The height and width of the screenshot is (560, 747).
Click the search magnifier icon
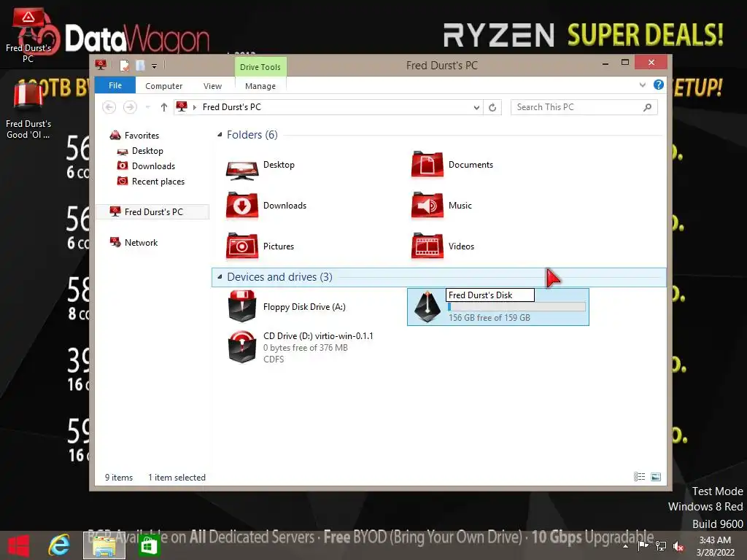(x=647, y=107)
